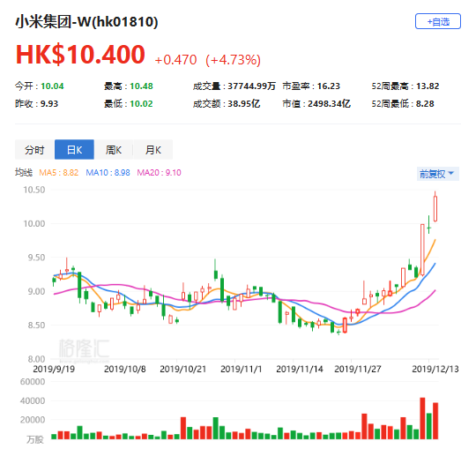
Task: Click the MA20 : 9.10 legend
Action: tap(159, 173)
